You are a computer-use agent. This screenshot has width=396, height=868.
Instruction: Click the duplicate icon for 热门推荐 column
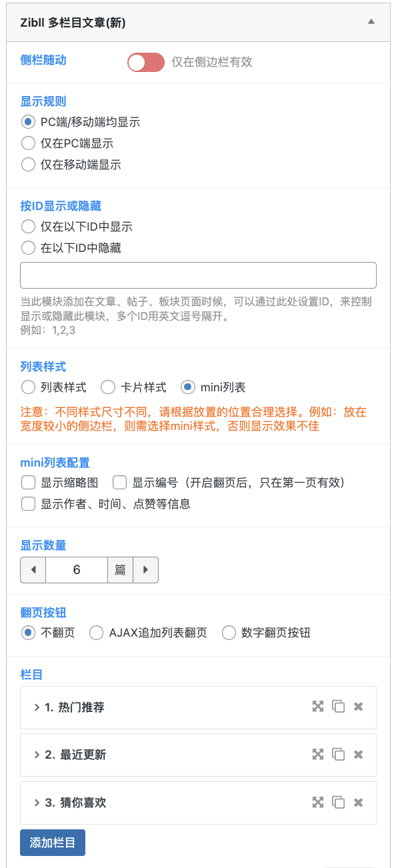[338, 707]
